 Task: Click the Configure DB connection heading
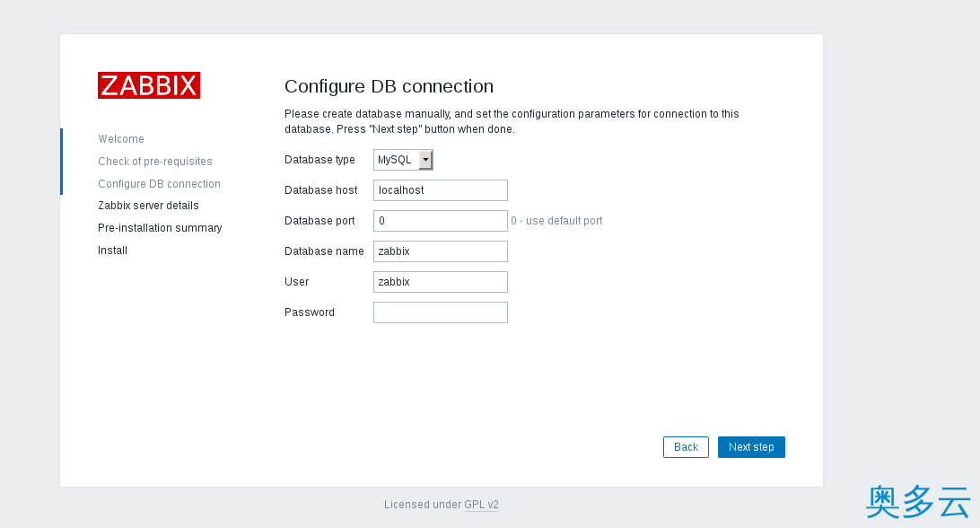389,86
